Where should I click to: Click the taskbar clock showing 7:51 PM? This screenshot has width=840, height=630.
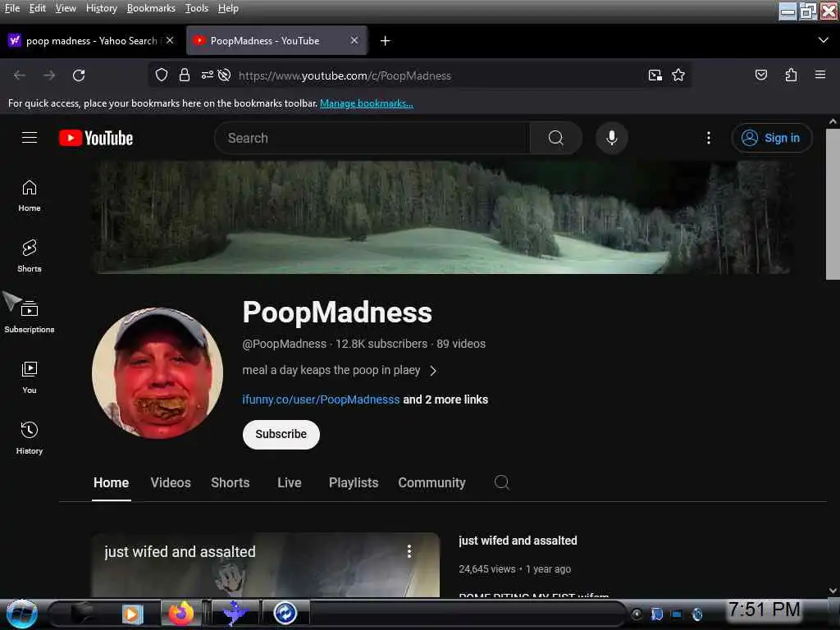(764, 609)
